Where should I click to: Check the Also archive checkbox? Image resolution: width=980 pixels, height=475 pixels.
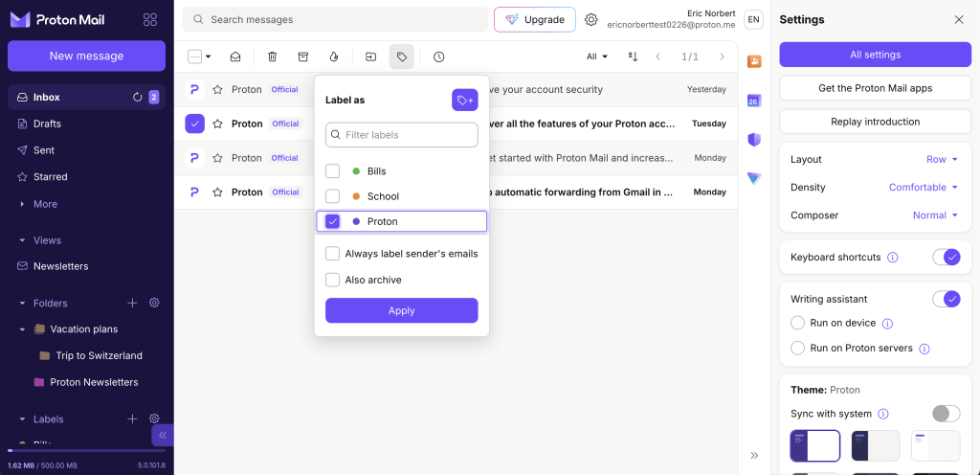(332, 280)
